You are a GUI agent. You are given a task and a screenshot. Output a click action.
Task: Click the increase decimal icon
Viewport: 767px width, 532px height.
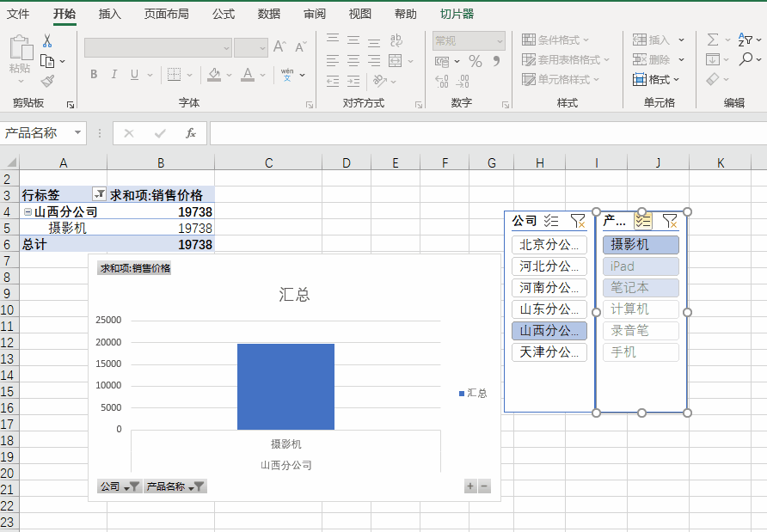pos(442,81)
